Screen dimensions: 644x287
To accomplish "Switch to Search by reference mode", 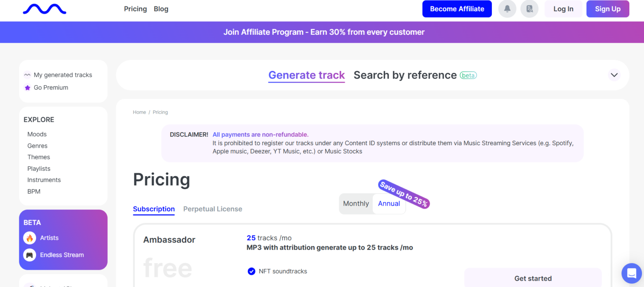I will tap(405, 75).
